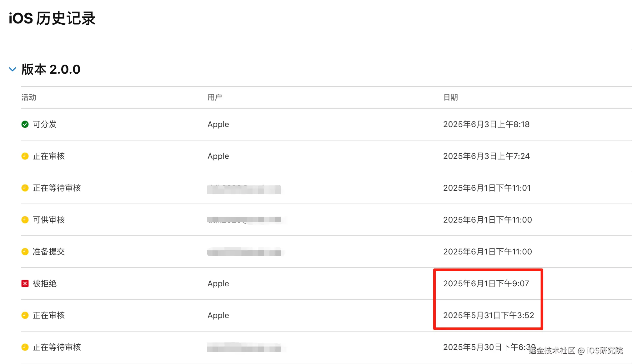Click the version title 版本 2.0.0
Screen dimensions: 632x364
tap(51, 69)
